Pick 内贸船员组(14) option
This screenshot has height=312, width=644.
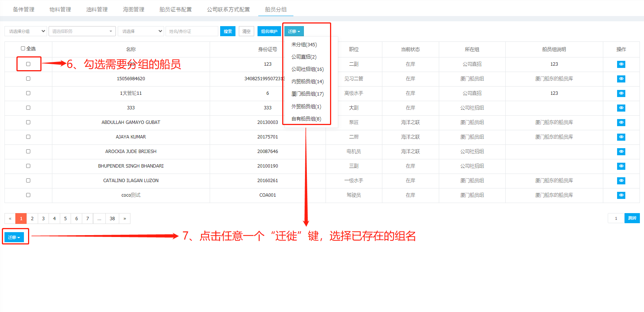coord(308,81)
